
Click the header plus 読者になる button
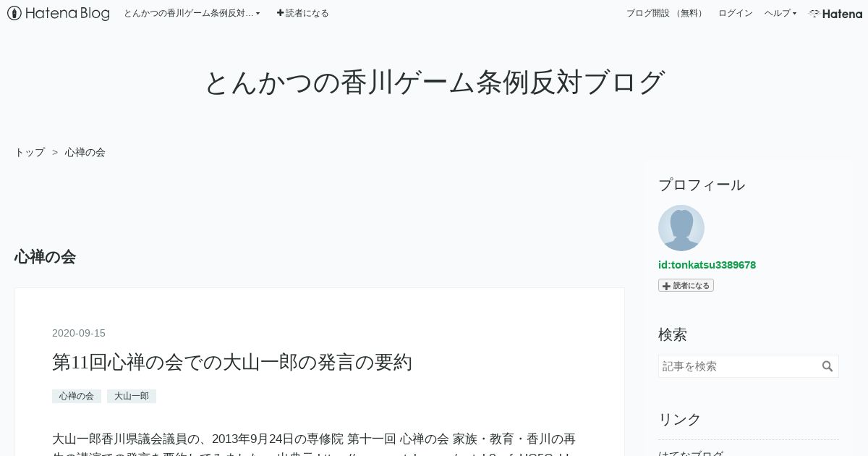[302, 13]
